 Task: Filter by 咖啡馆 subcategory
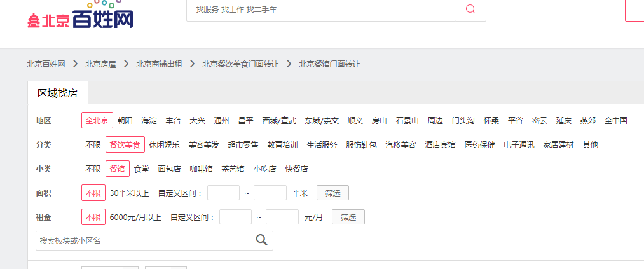pyautogui.click(x=202, y=169)
